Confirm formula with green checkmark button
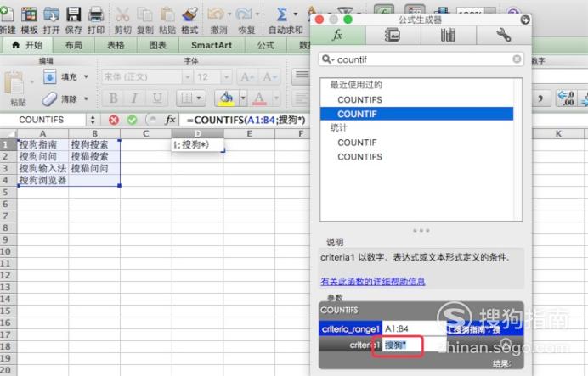Screen dimensions: 588x376 (132, 120)
